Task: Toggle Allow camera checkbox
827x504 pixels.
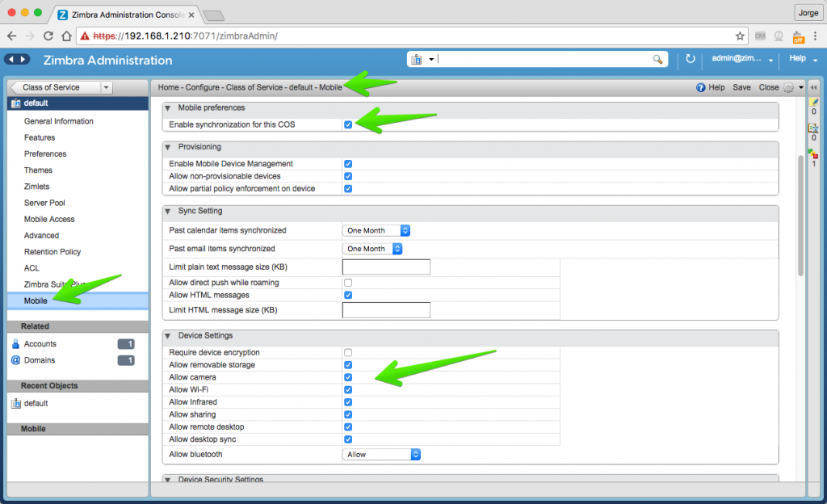Action: point(348,377)
